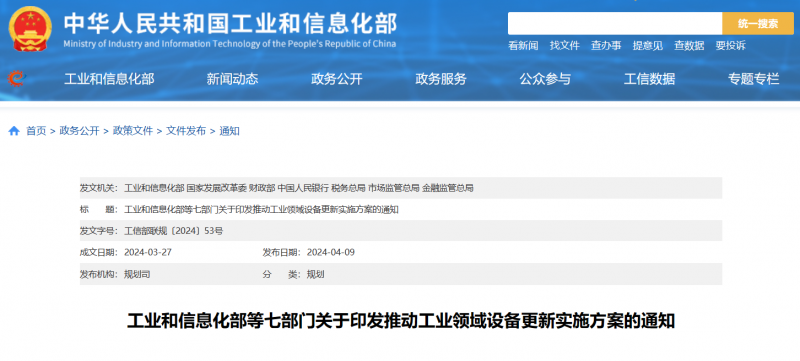Open the 查数据 quick link
The width and height of the screenshot is (800, 361).
tap(689, 45)
